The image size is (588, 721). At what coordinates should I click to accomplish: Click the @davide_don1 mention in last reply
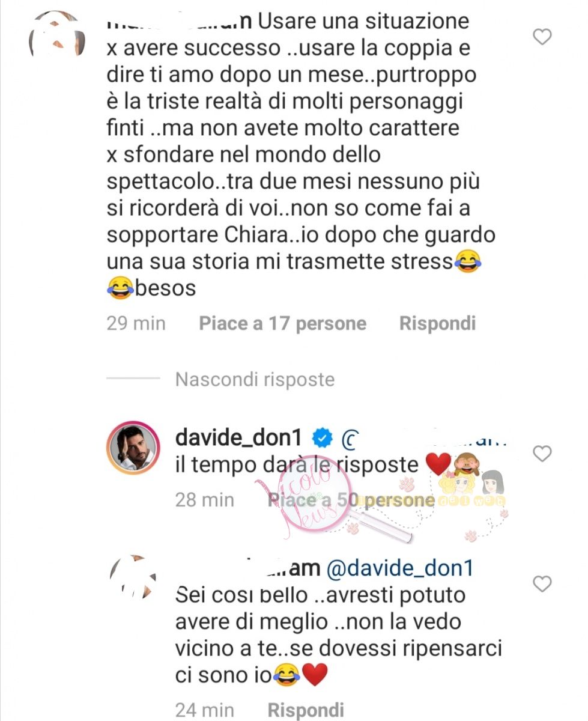pos(399,568)
